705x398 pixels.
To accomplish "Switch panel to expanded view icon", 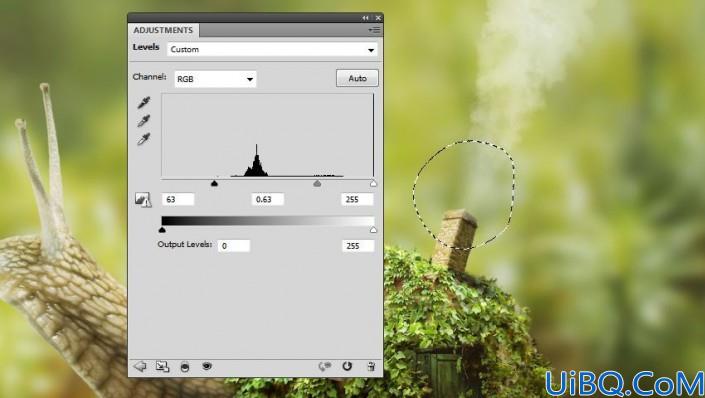I will click(x=162, y=367).
